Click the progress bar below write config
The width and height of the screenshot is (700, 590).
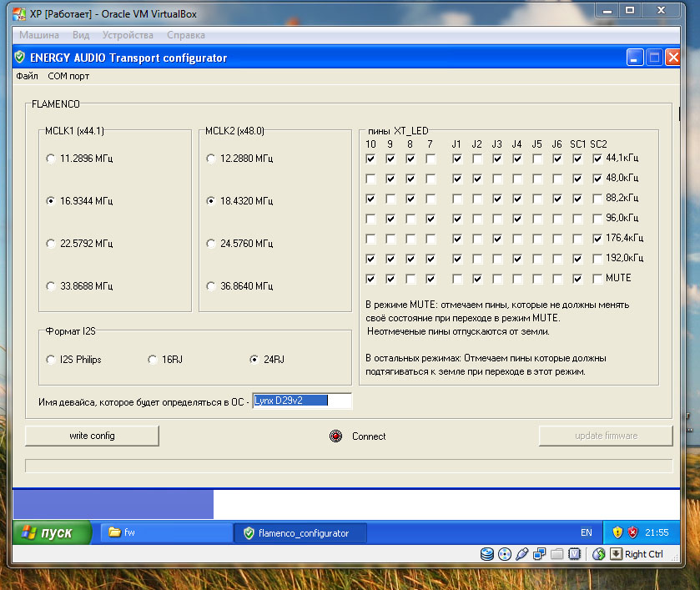(349, 466)
